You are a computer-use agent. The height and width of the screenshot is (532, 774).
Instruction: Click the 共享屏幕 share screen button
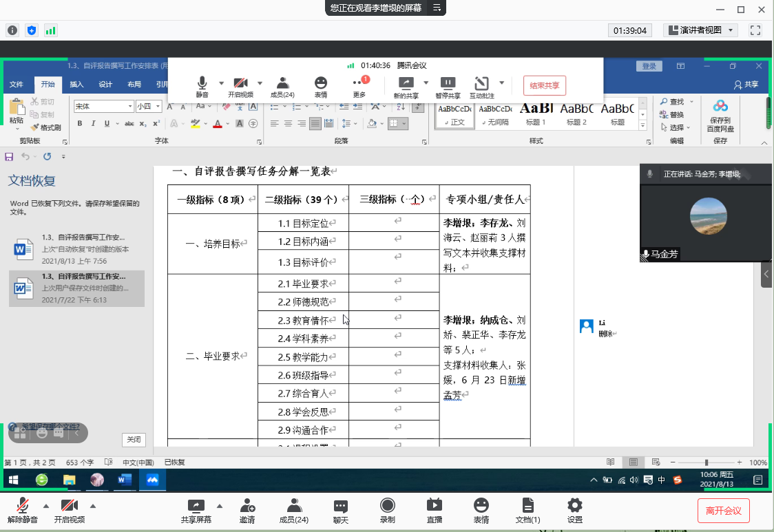196,510
